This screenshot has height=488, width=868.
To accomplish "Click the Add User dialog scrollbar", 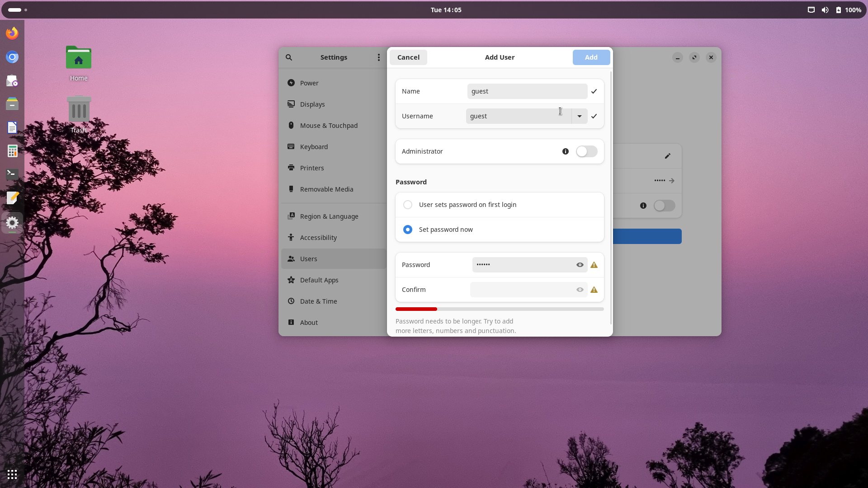I will click(x=611, y=197).
